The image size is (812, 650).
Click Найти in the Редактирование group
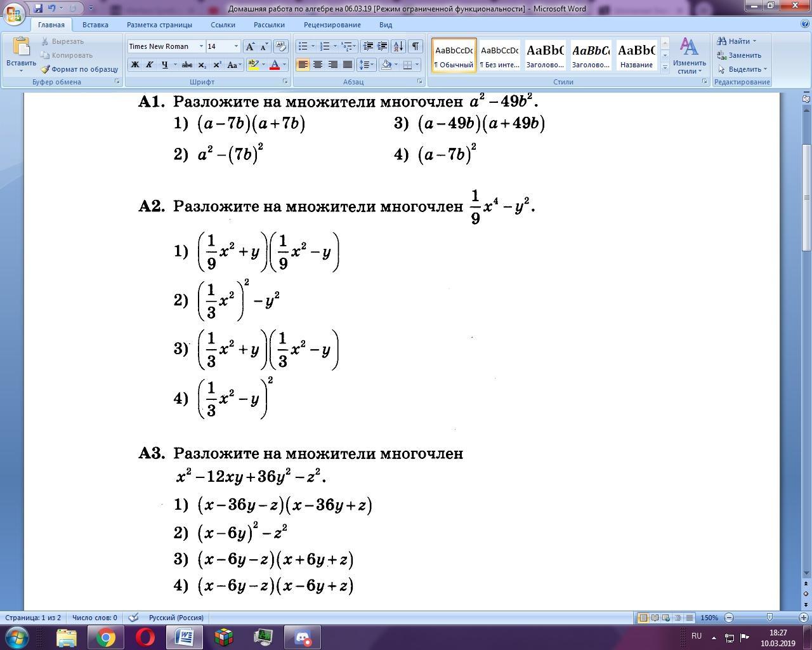coord(737,41)
